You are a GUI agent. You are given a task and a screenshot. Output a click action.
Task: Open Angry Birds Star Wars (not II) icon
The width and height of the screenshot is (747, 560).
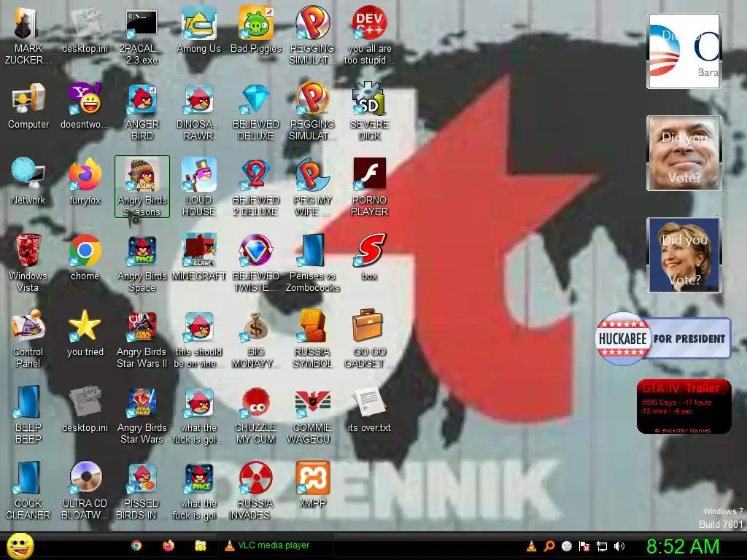142,415
